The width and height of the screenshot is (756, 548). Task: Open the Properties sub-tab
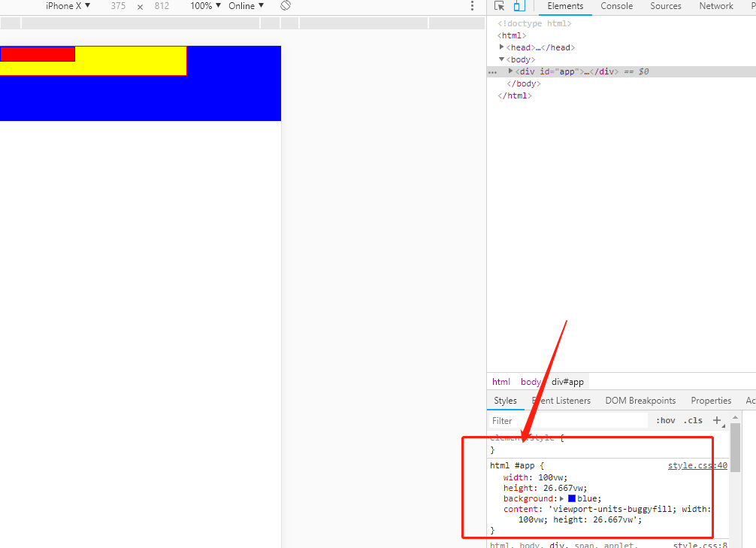[x=711, y=401]
